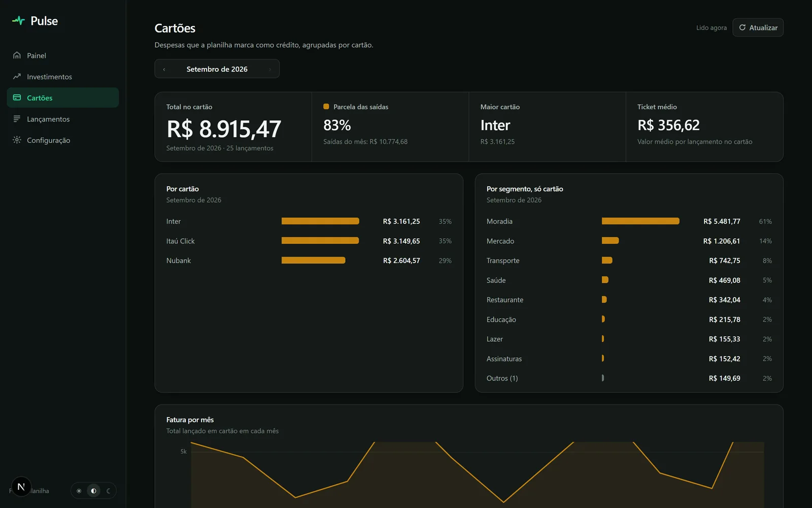Image resolution: width=812 pixels, height=508 pixels.
Task: Click the '5k' axis label on chart
Action: 183,452
